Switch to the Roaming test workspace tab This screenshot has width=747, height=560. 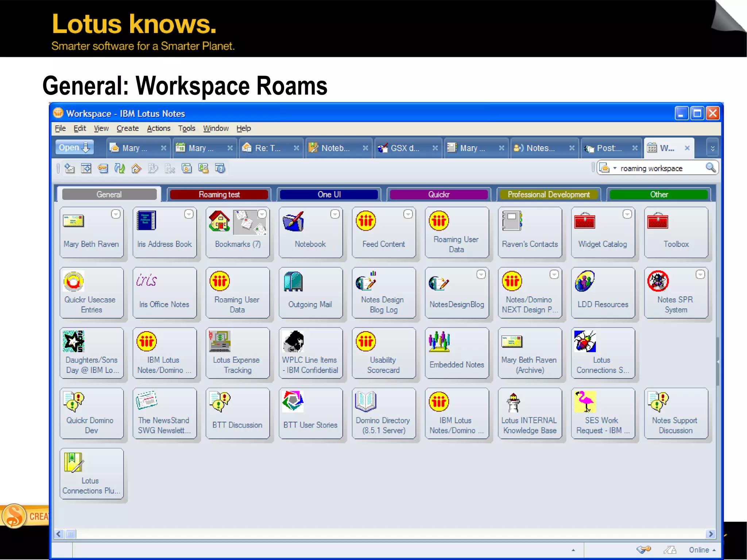tap(219, 194)
